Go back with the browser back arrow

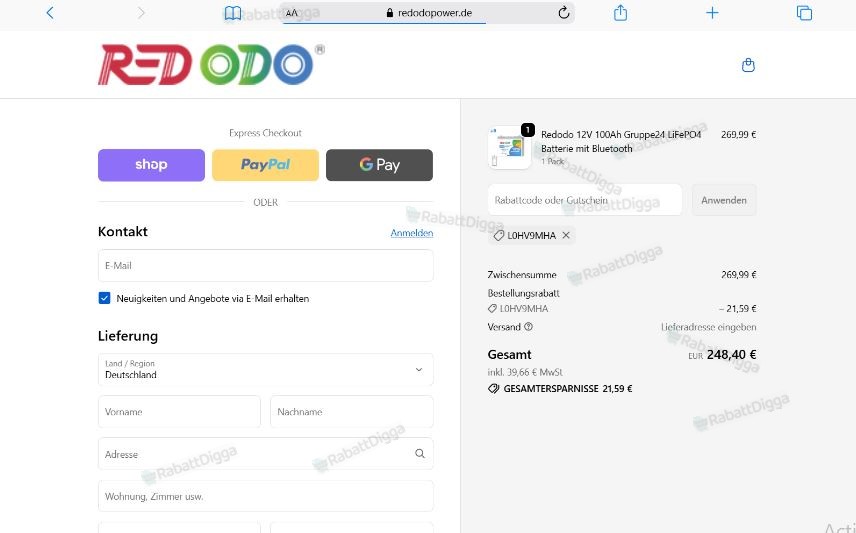coord(50,13)
